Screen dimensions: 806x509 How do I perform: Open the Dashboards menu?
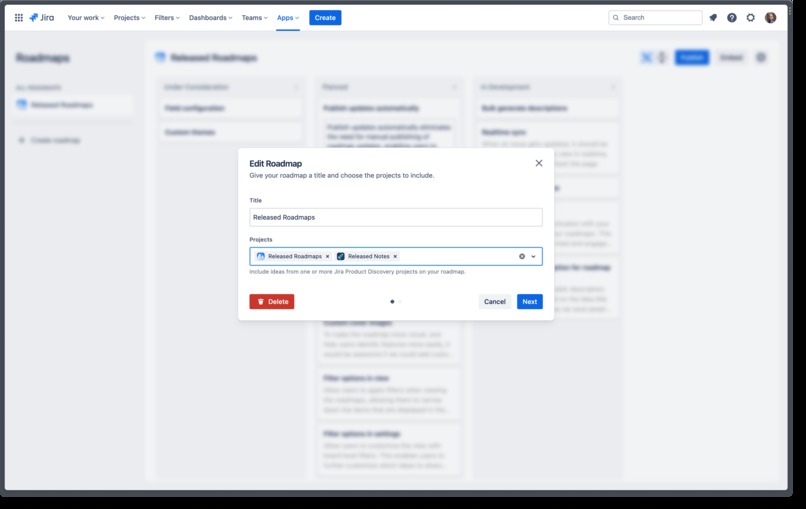tap(210, 17)
